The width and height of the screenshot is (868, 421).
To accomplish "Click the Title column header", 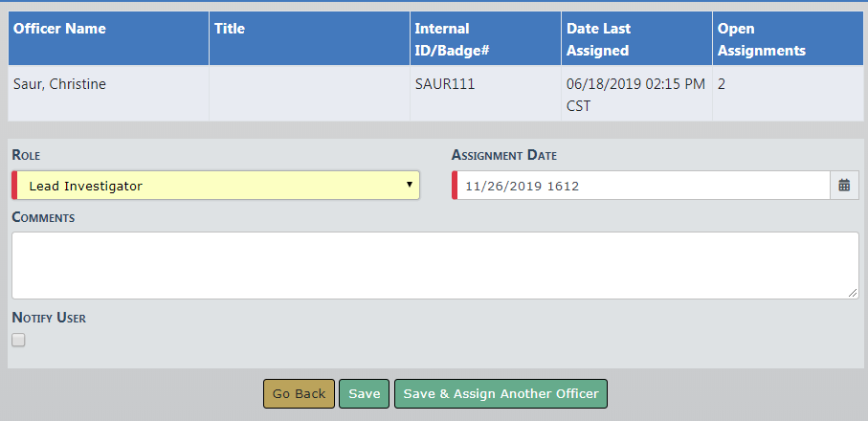I will [230, 29].
